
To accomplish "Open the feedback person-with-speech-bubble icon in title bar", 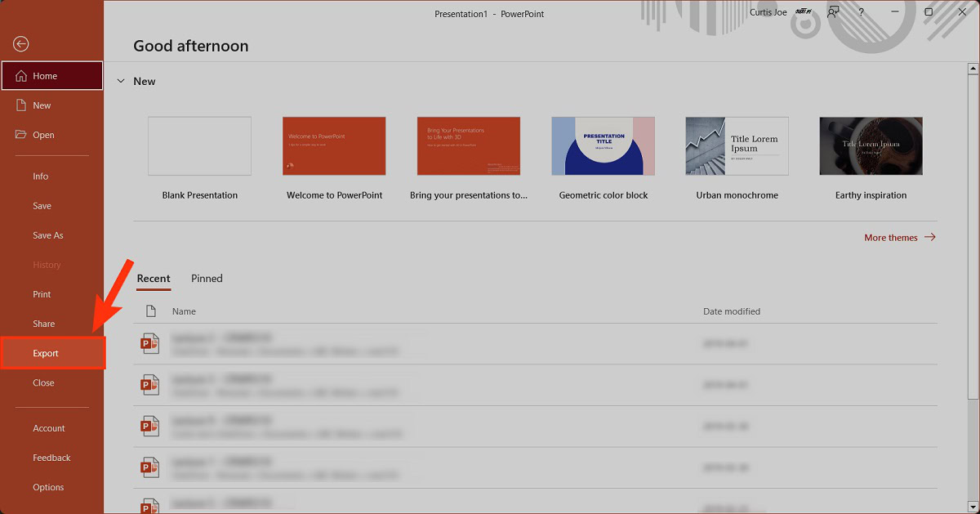I will pyautogui.click(x=833, y=12).
